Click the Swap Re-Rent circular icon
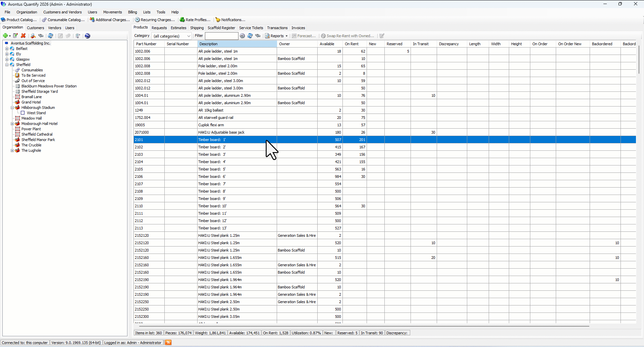Image resolution: width=644 pixels, height=347 pixels. [x=323, y=36]
